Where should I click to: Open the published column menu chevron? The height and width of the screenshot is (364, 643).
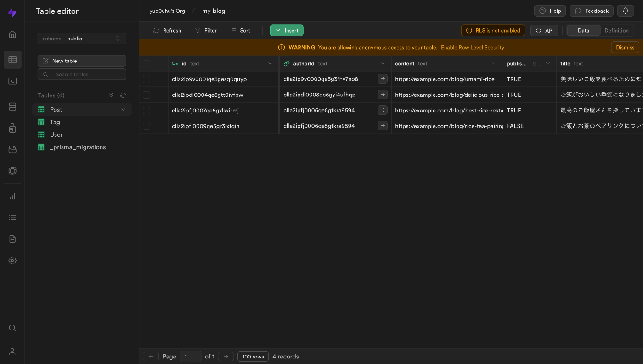(x=548, y=64)
